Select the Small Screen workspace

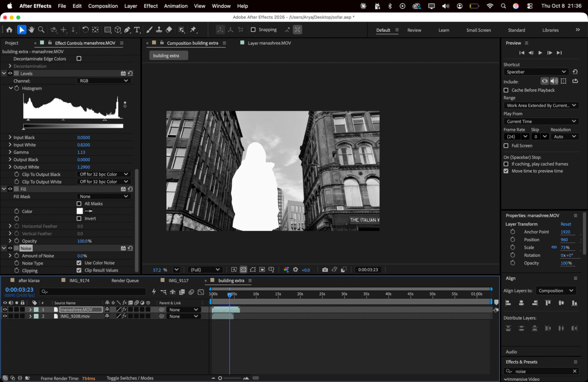click(478, 30)
